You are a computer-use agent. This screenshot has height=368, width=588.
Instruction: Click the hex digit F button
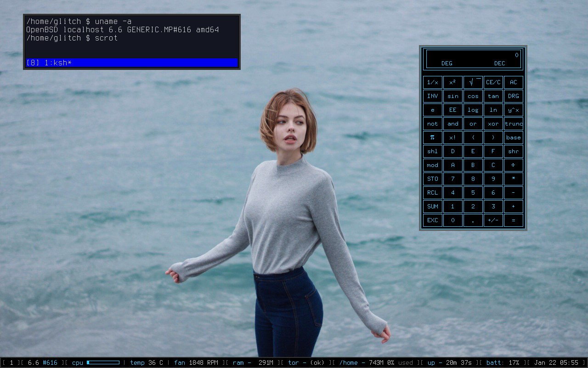pos(493,151)
